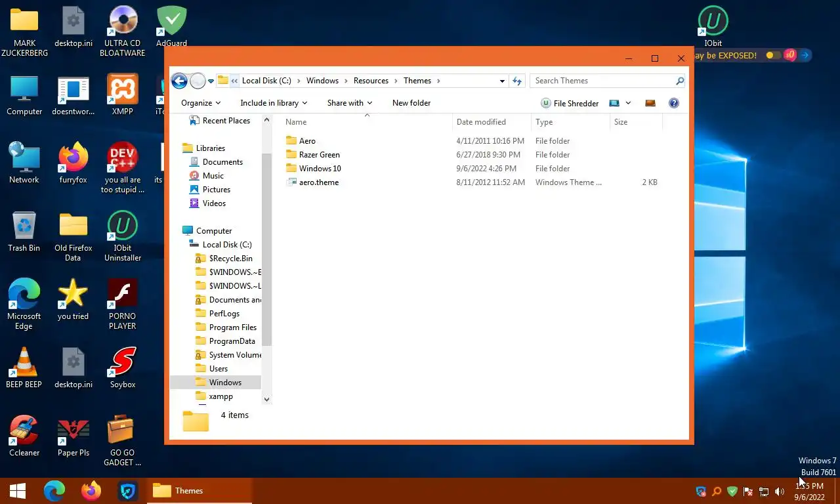This screenshot has height=504, width=840.
Task: Click the AdGuard green shield tray icon
Action: click(732, 492)
